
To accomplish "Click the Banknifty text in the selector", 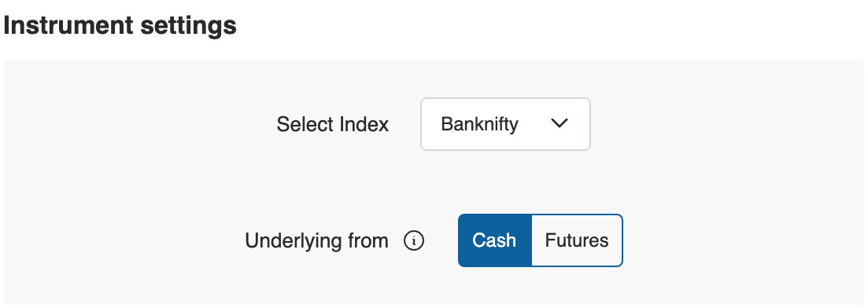I will pyautogui.click(x=479, y=124).
